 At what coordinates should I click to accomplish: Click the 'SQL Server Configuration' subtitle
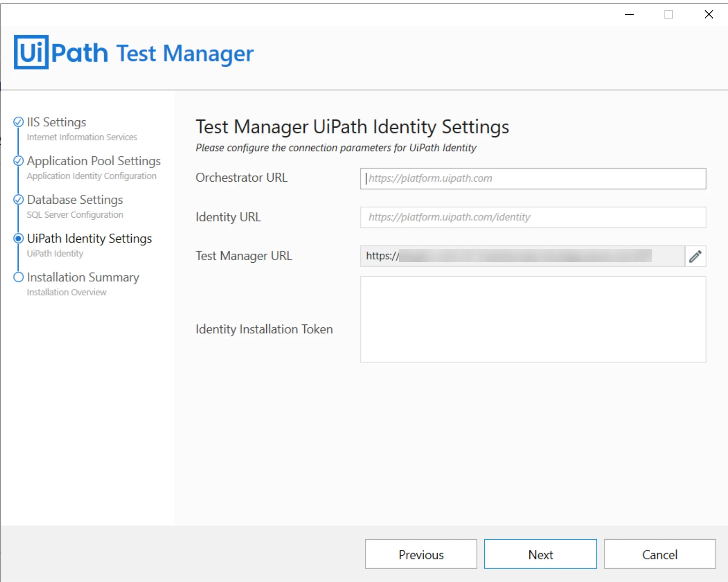75,215
